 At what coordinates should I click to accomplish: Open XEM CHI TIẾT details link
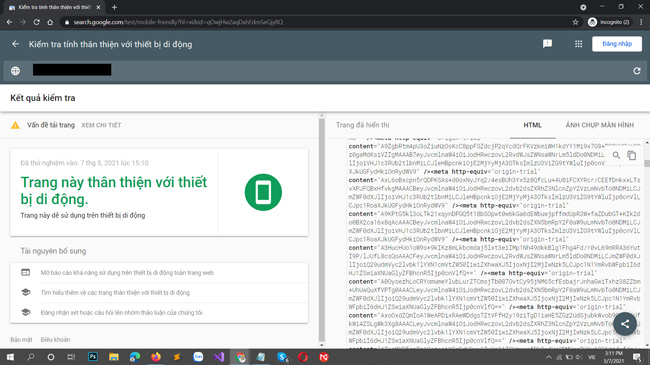click(101, 125)
